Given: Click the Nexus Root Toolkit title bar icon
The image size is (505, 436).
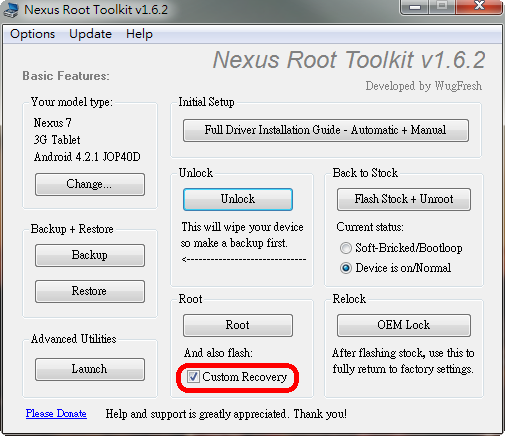Looking at the screenshot, I should pos(10,10).
